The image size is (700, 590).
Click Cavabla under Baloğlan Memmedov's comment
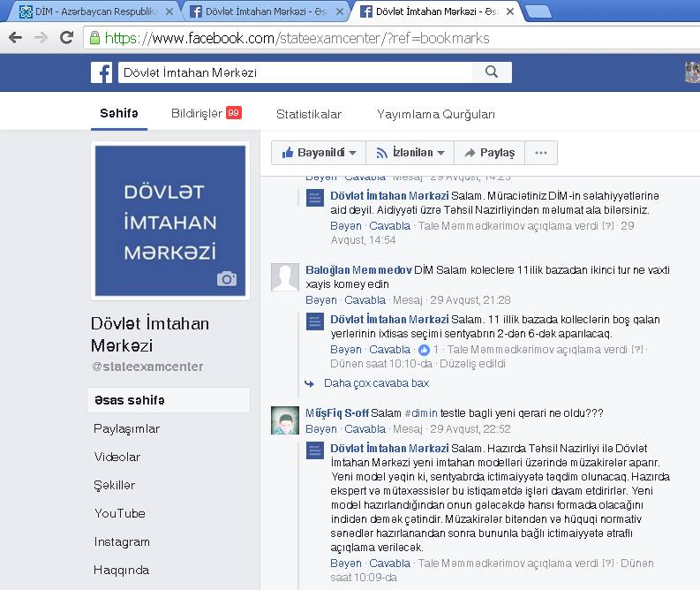365,300
